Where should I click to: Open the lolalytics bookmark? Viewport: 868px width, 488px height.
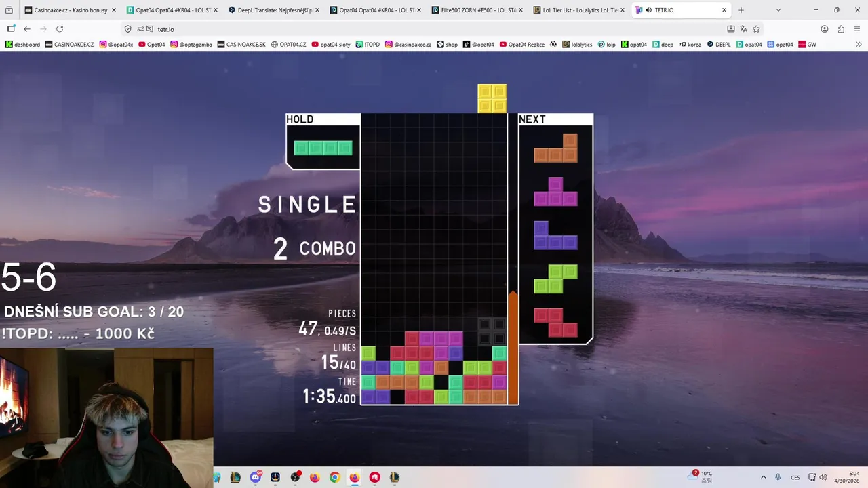click(577, 45)
